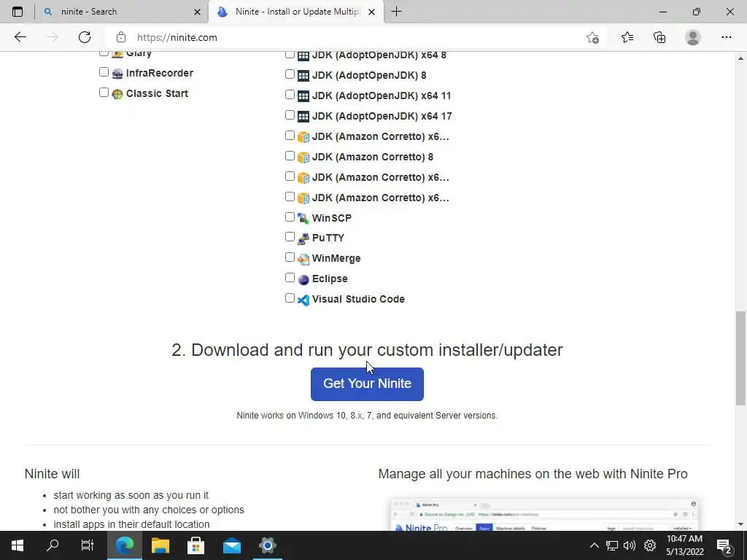The image size is (747, 560).
Task: Add this page to favorites
Action: point(592,37)
